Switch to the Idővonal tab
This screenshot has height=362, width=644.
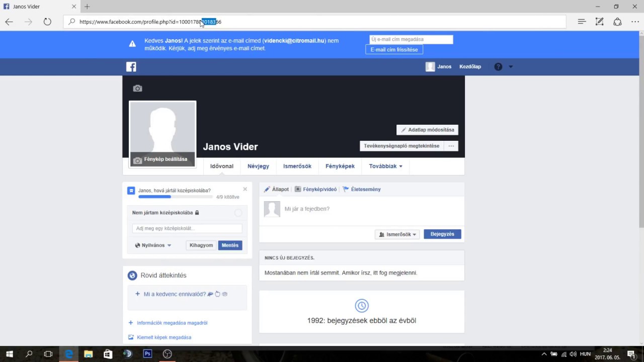pyautogui.click(x=222, y=166)
